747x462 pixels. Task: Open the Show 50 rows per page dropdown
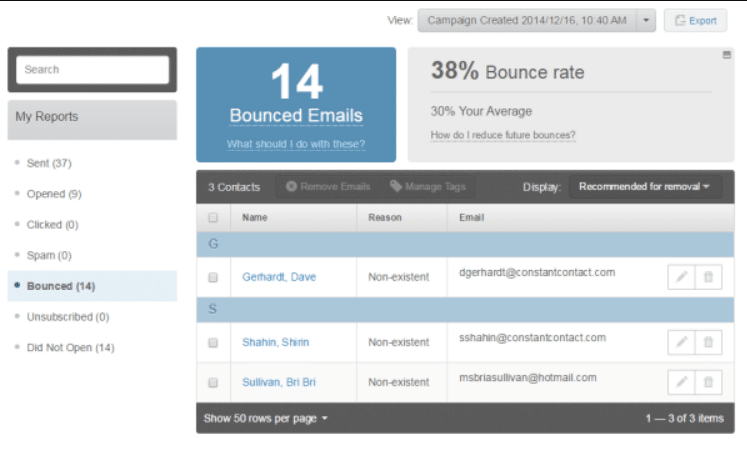tap(265, 419)
